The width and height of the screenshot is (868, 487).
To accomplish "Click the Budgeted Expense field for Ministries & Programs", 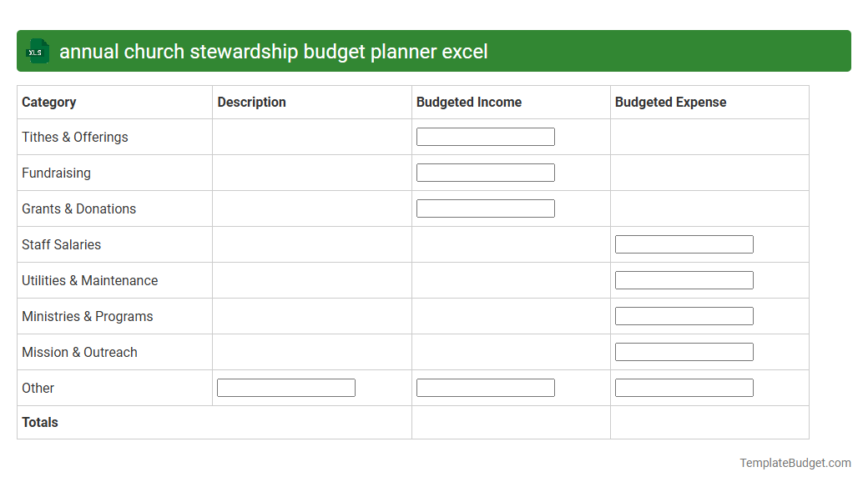I will point(684,315).
